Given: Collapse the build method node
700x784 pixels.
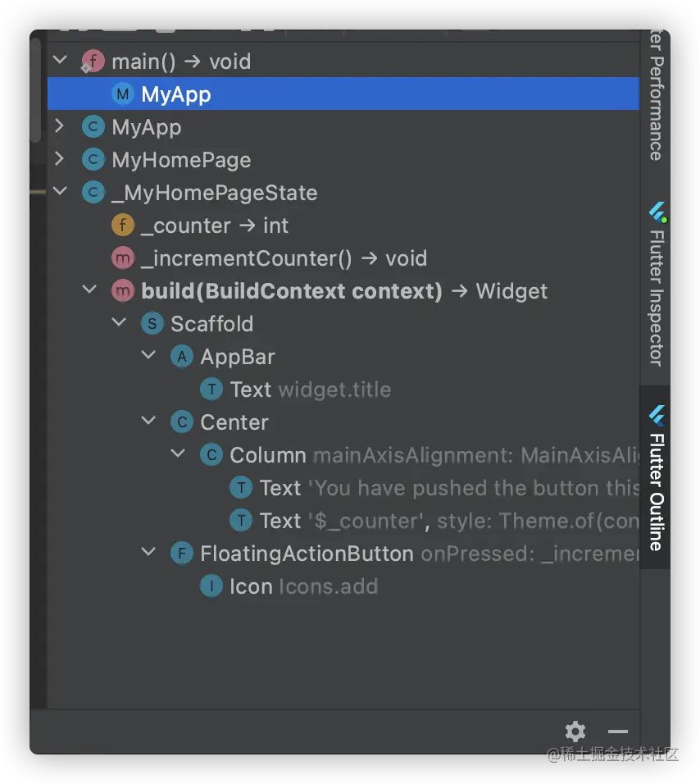Looking at the screenshot, I should pos(89,291).
